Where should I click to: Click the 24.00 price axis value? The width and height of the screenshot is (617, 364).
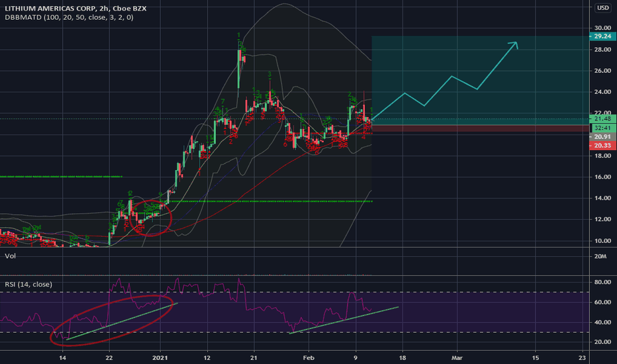click(x=602, y=92)
